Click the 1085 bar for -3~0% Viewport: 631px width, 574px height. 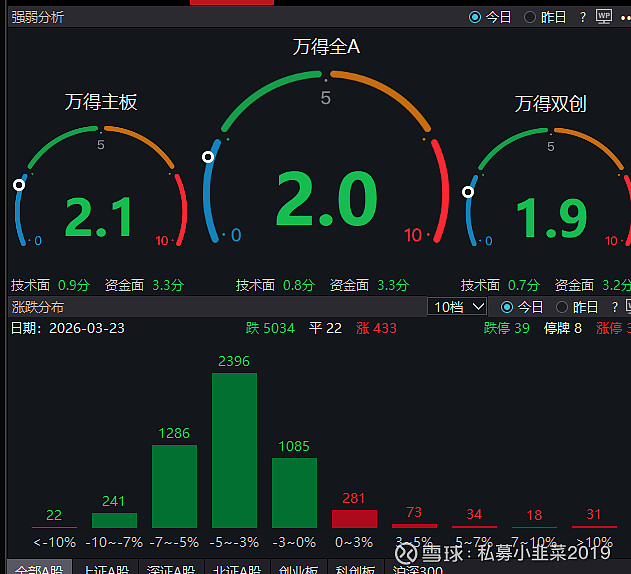pos(295,493)
